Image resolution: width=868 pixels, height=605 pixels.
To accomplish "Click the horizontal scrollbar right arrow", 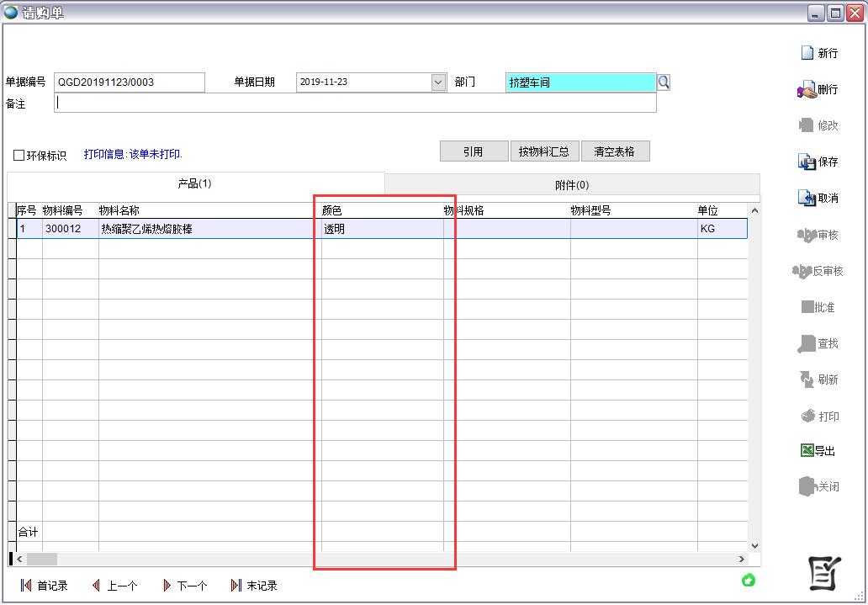I will coord(741,559).
